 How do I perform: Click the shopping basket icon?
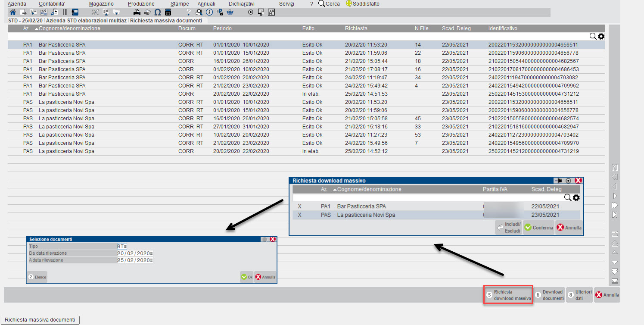pos(230,12)
